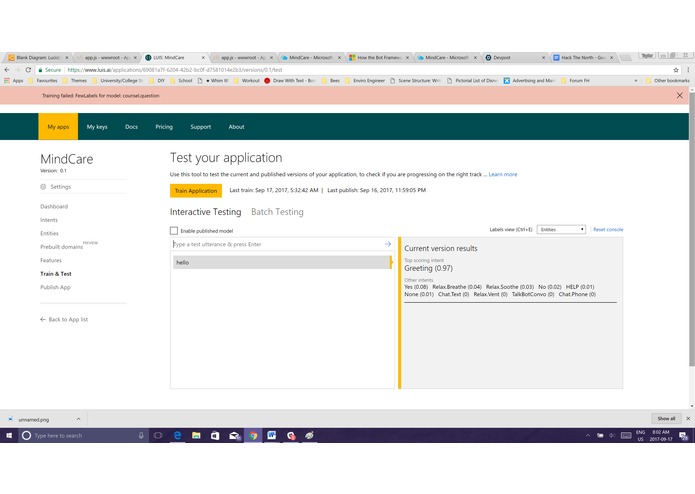Screen dimensions: 695x494
Task: Open the Labels view Entities dropdown
Action: point(561,229)
